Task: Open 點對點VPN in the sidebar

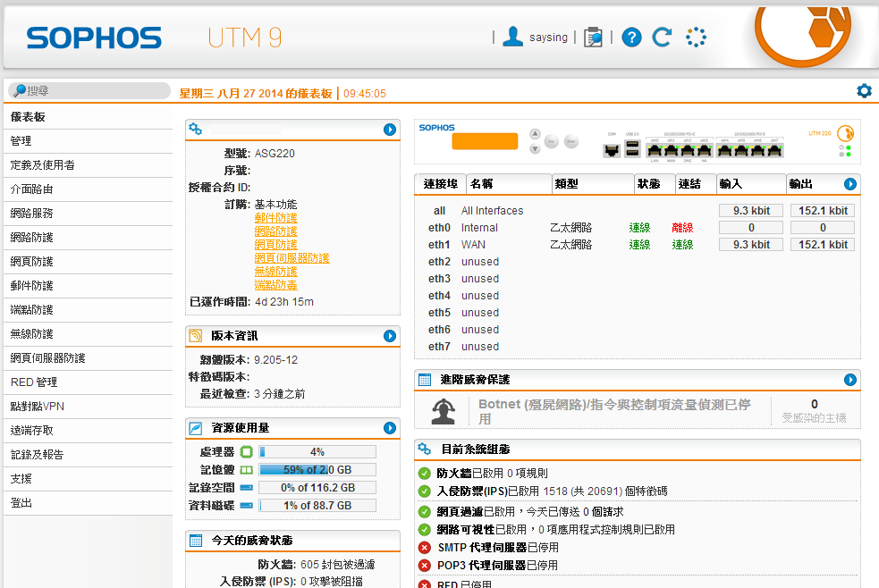Action: 88,406
